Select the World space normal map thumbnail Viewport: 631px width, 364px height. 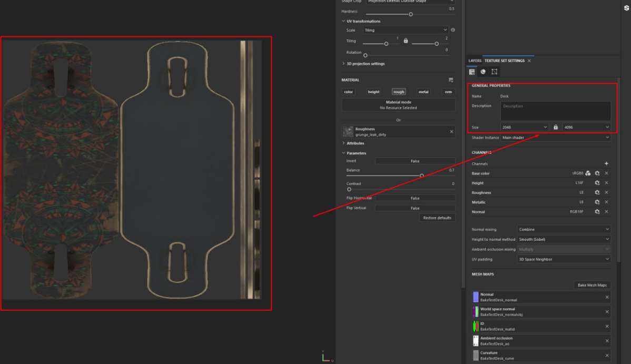pos(476,312)
